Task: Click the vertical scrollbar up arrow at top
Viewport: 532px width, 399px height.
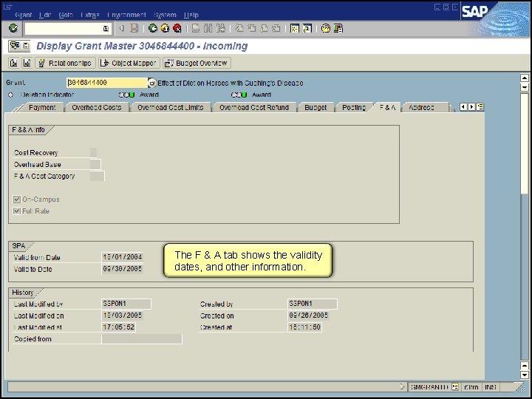Action: click(525, 78)
